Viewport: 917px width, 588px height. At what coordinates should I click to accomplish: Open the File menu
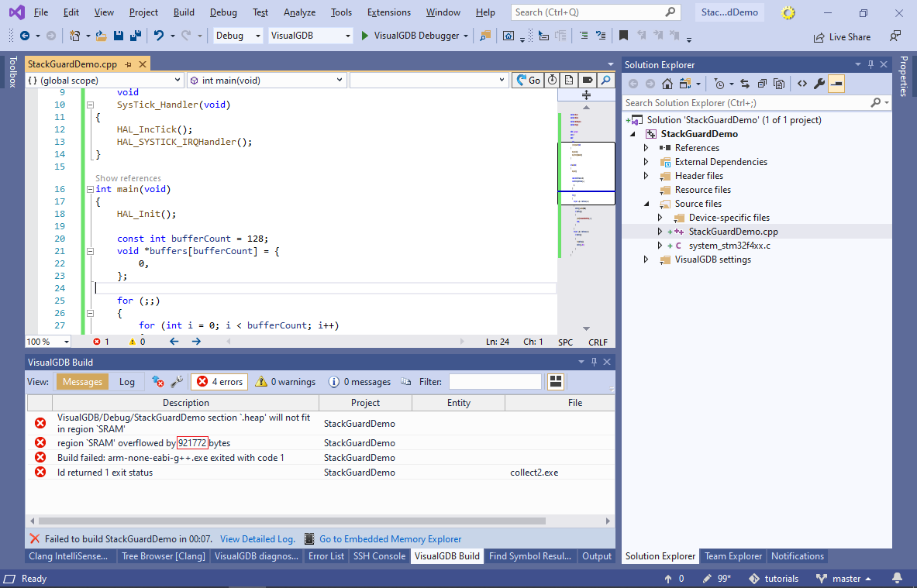coord(41,12)
